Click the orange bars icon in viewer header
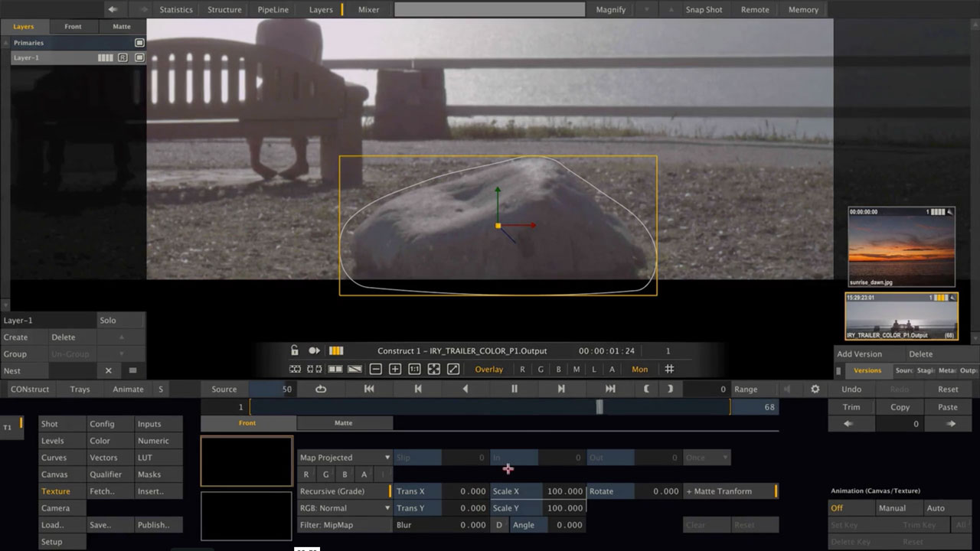The height and width of the screenshot is (551, 980). click(336, 350)
